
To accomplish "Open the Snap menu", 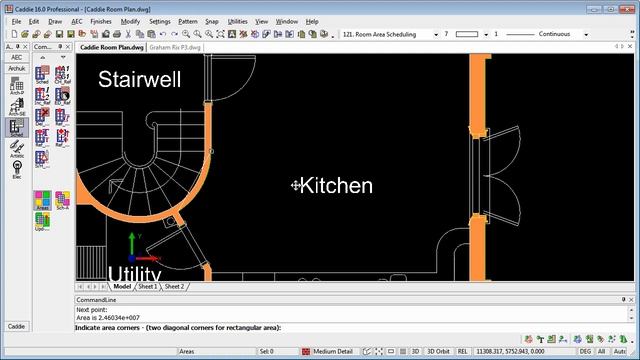I will pos(212,21).
